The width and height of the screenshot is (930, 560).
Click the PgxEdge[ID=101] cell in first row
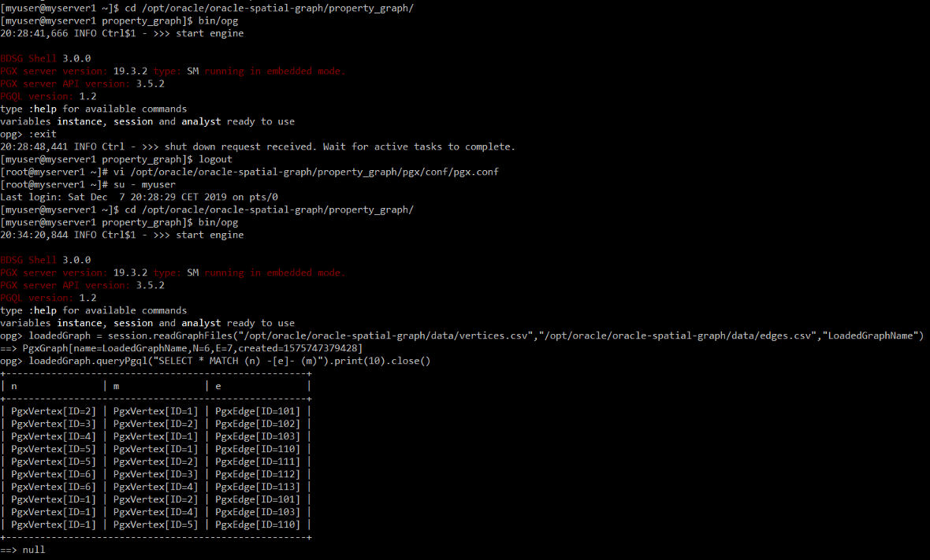(258, 411)
